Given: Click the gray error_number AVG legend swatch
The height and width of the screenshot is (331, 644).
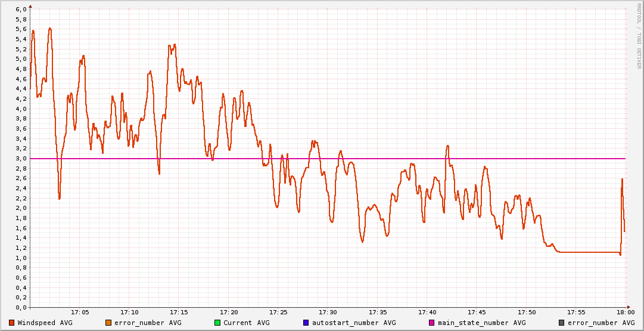Looking at the screenshot, I should click(x=561, y=323).
